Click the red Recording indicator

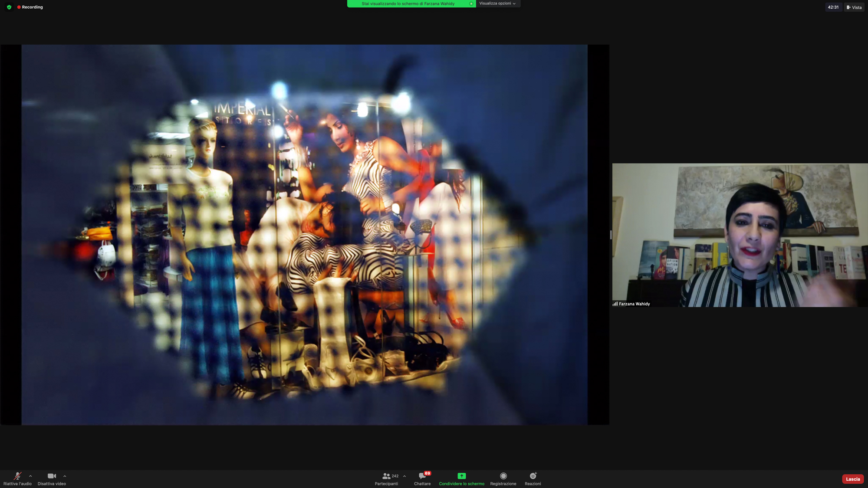point(30,7)
